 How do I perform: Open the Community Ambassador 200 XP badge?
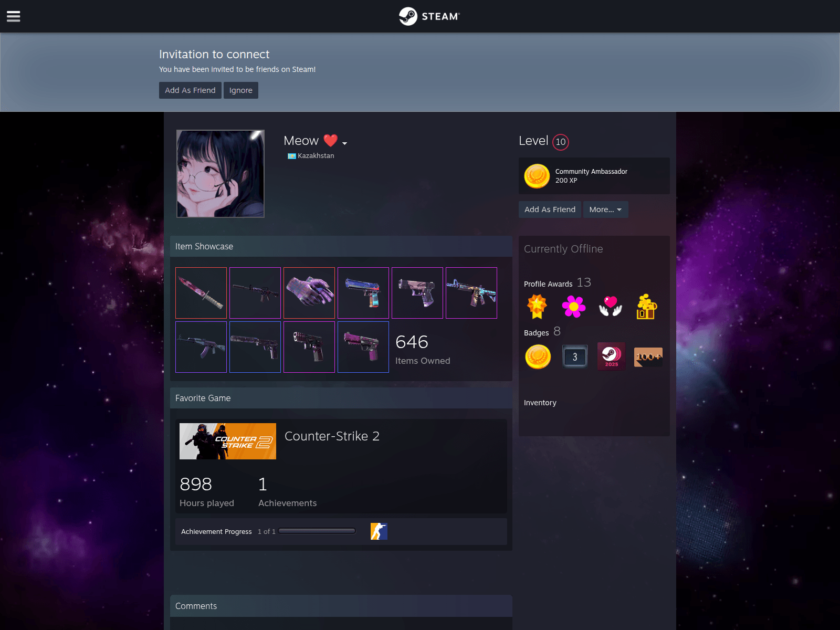[594, 176]
